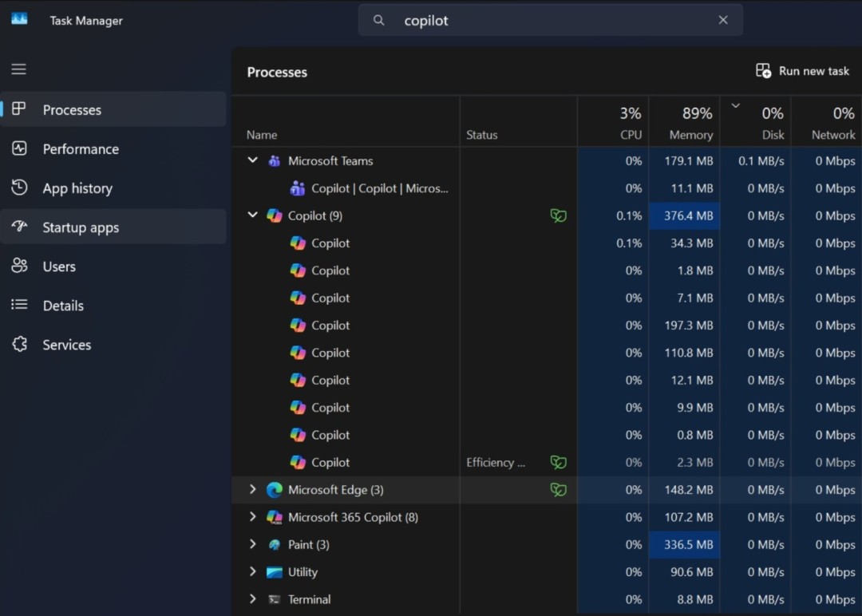Open the Details panel

[x=62, y=305]
